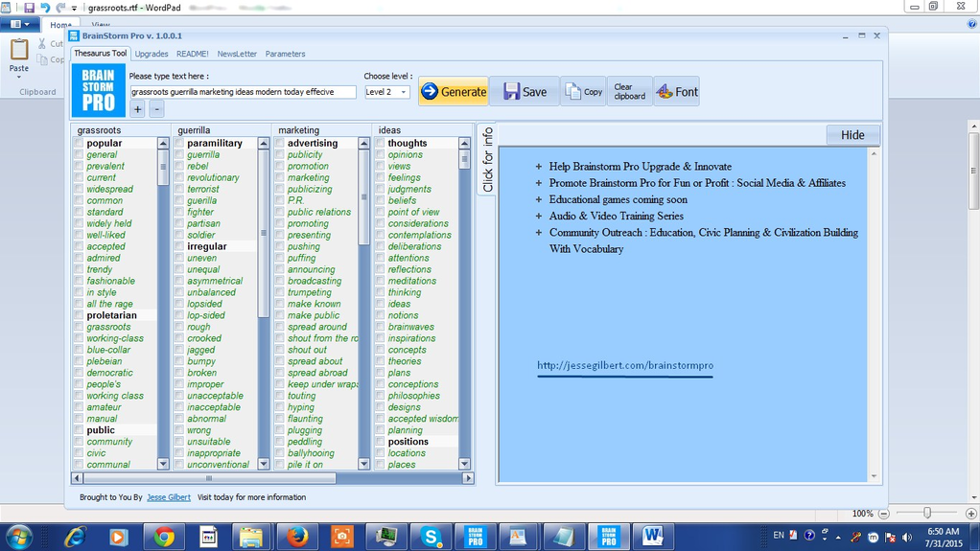Click WordPad Help question icon
The image size is (980, 551).
pyautogui.click(x=972, y=24)
